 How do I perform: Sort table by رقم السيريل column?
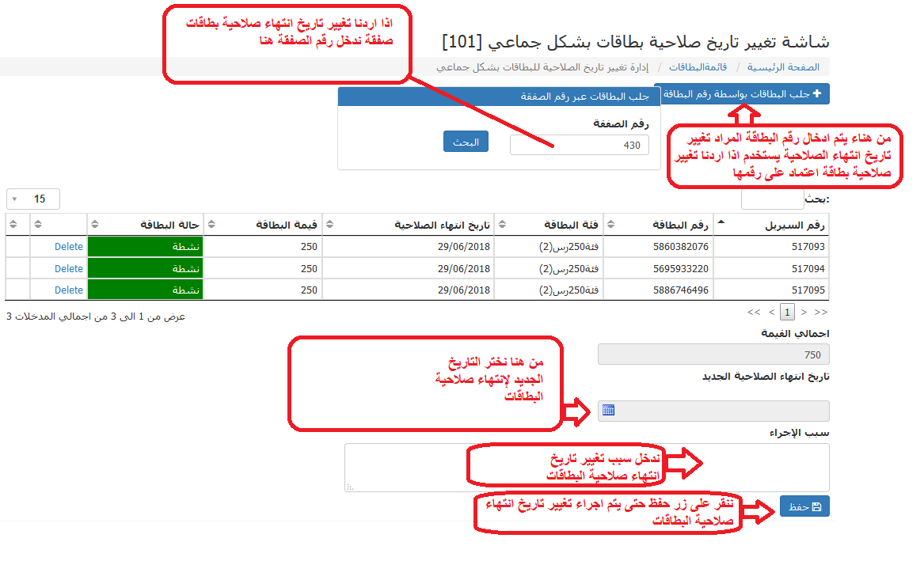click(770, 225)
